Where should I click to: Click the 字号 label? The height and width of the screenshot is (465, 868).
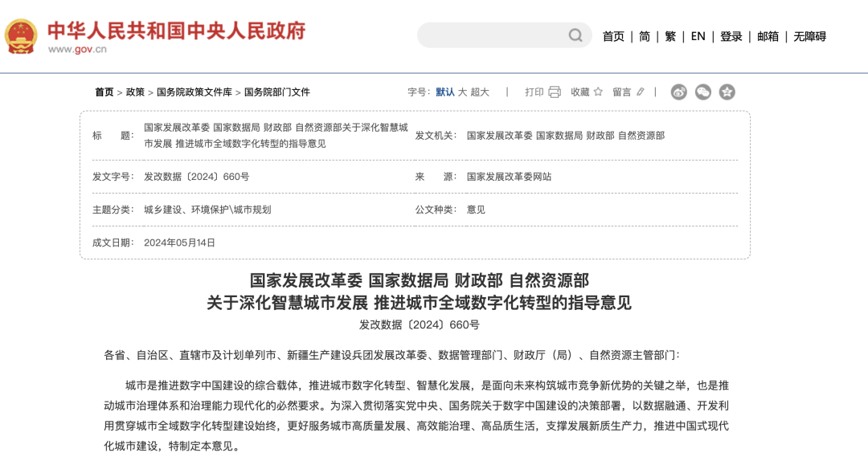pos(419,92)
